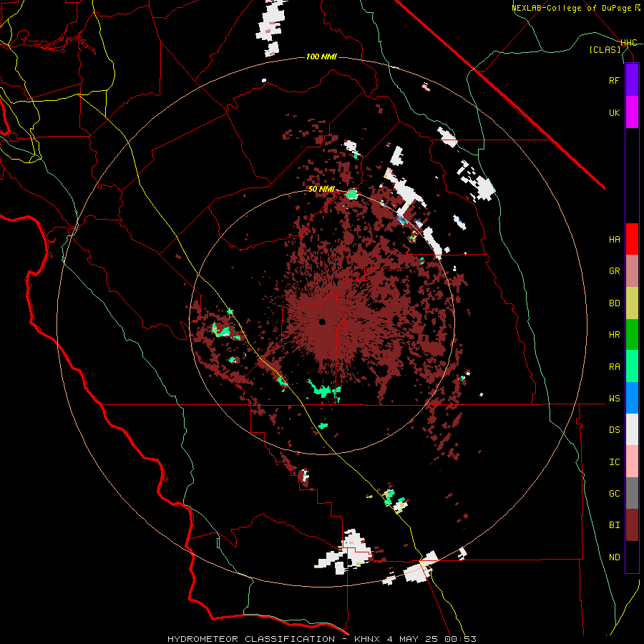Image resolution: width=644 pixels, height=644 pixels.
Task: Click the RA light green legend swatch
Action: click(x=632, y=366)
